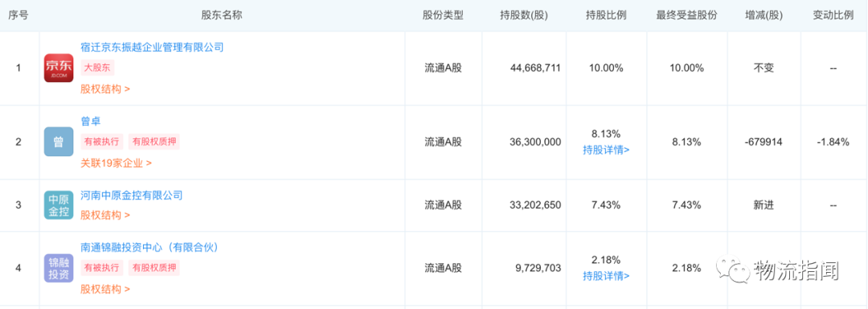This screenshot has height=309, width=868.
Task: Open 南通锦融投资中心（有限合伙） link
Action: tap(149, 247)
